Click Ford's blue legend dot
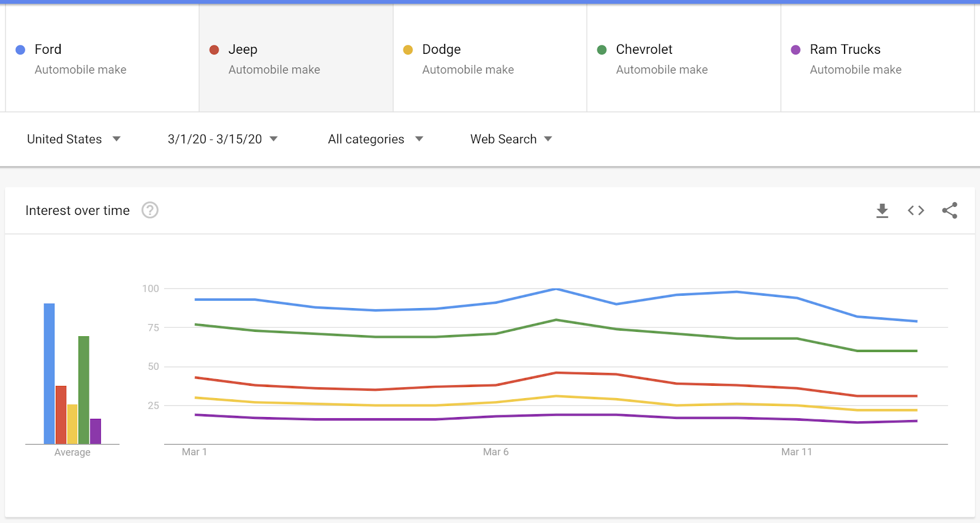This screenshot has width=980, height=523. coord(20,50)
